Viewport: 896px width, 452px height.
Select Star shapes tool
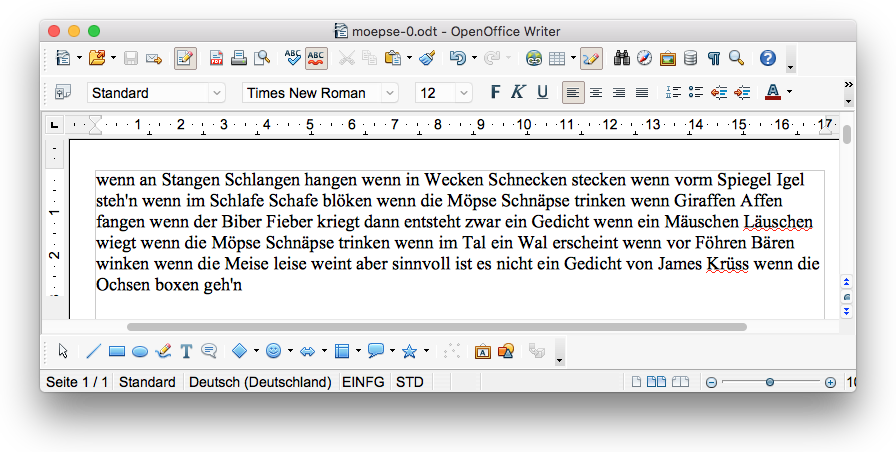click(x=409, y=351)
